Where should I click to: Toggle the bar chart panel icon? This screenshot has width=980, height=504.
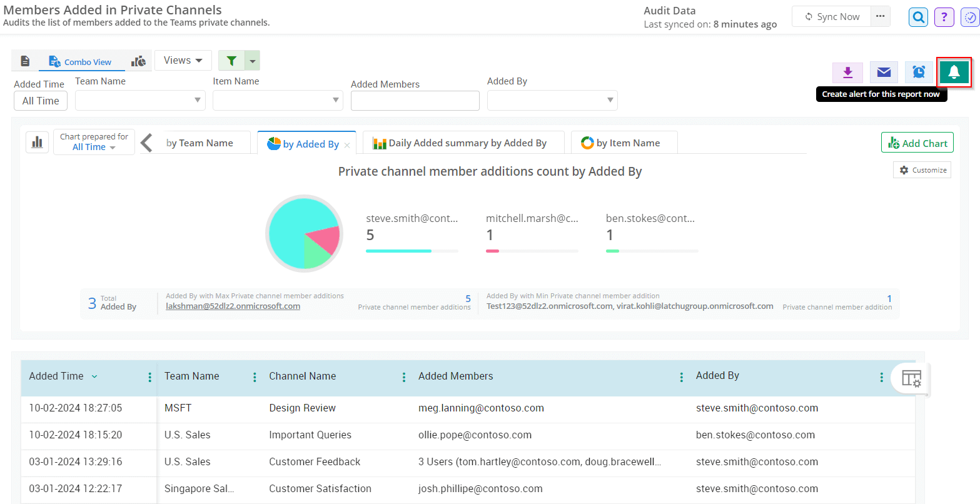click(x=37, y=143)
